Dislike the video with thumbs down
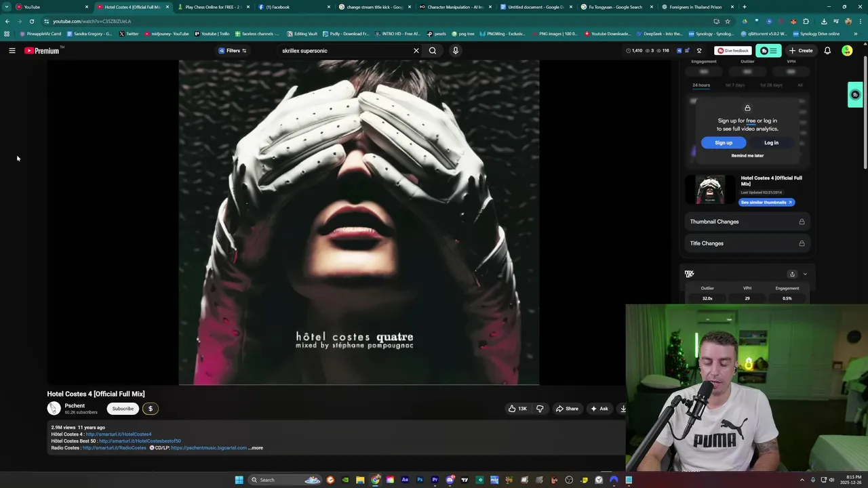 pos(540,409)
